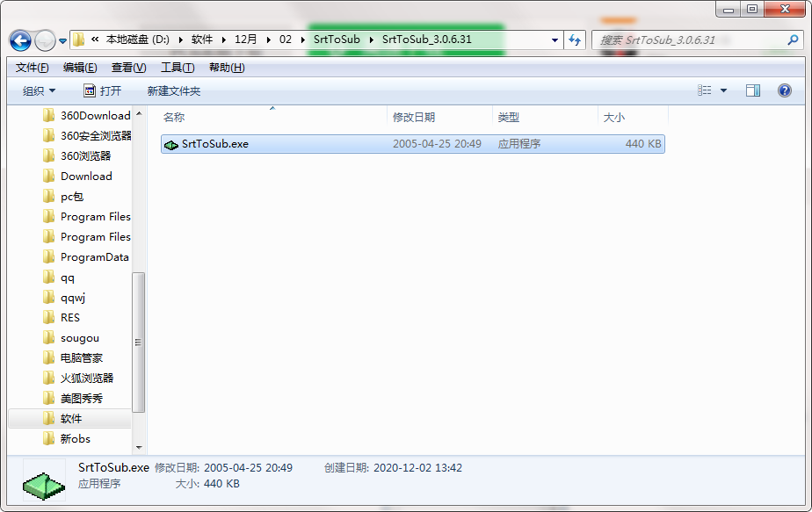The image size is (812, 512).
Task: Navigate to 本地磁盘 (D:) in the address bar
Action: pos(138,40)
